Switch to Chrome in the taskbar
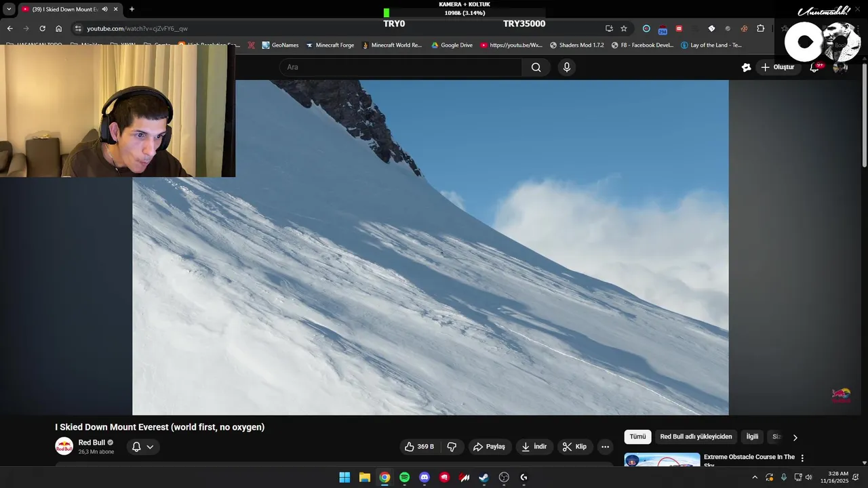 [x=384, y=477]
